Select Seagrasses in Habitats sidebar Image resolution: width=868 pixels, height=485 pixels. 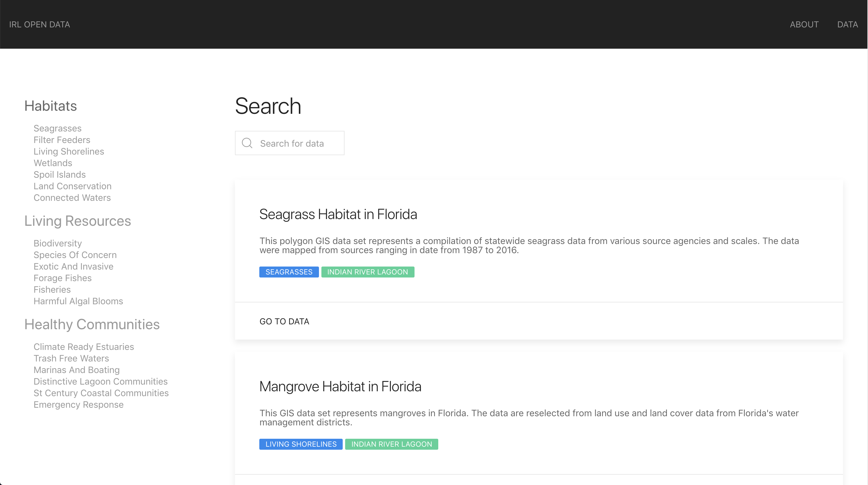point(57,128)
